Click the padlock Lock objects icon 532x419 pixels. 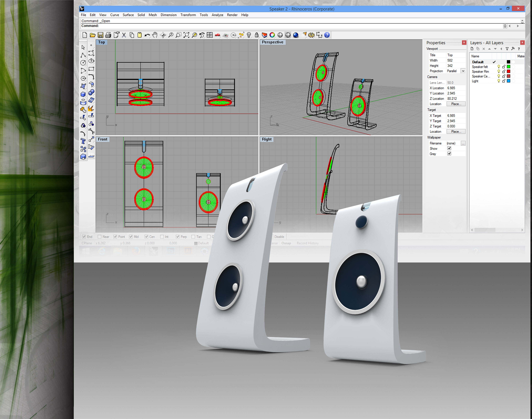click(257, 35)
